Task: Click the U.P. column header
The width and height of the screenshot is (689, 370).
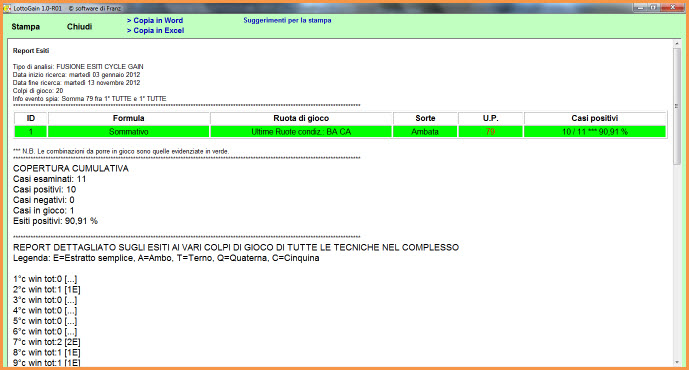Action: (490, 118)
